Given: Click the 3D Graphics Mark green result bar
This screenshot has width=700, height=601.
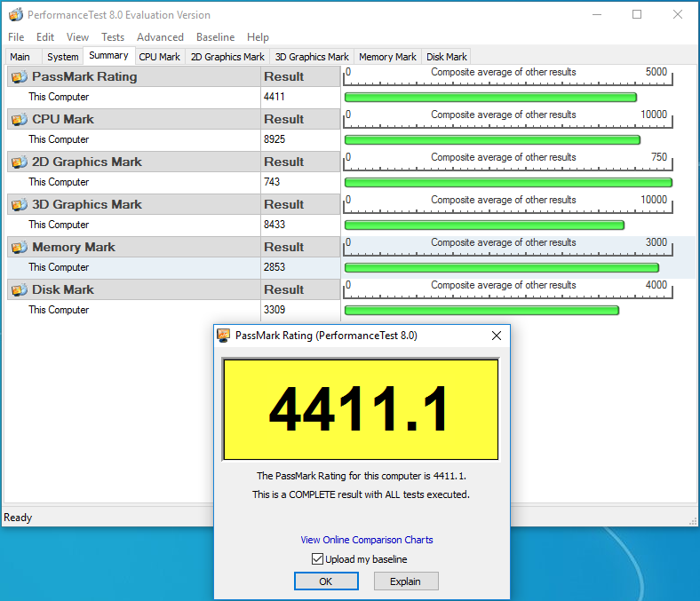Looking at the screenshot, I should 484,225.
